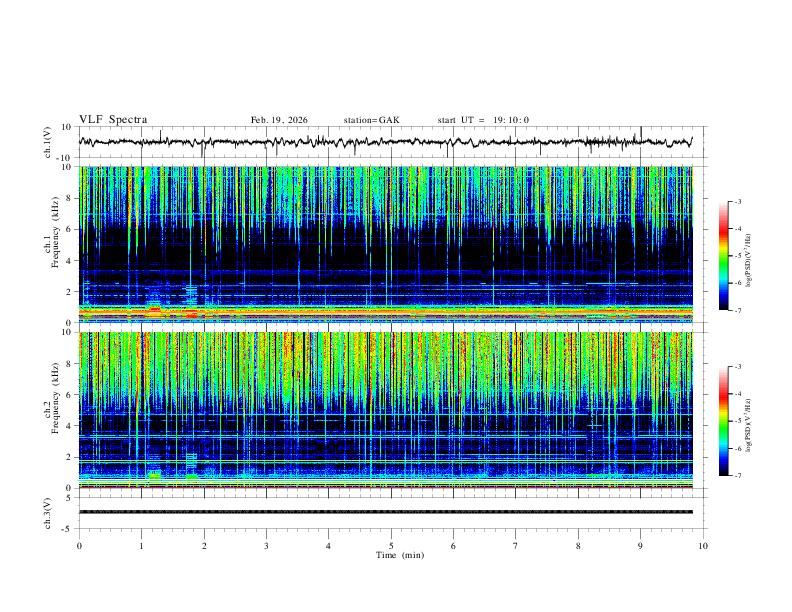Click inside the ch.2 spectrogram panel
The height and width of the screenshot is (612, 792).
[385, 410]
